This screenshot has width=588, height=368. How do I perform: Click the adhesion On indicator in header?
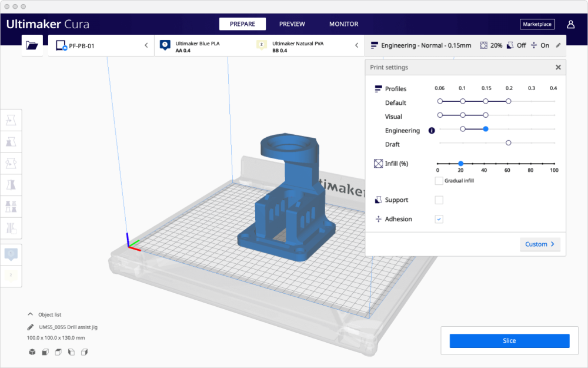pyautogui.click(x=540, y=45)
